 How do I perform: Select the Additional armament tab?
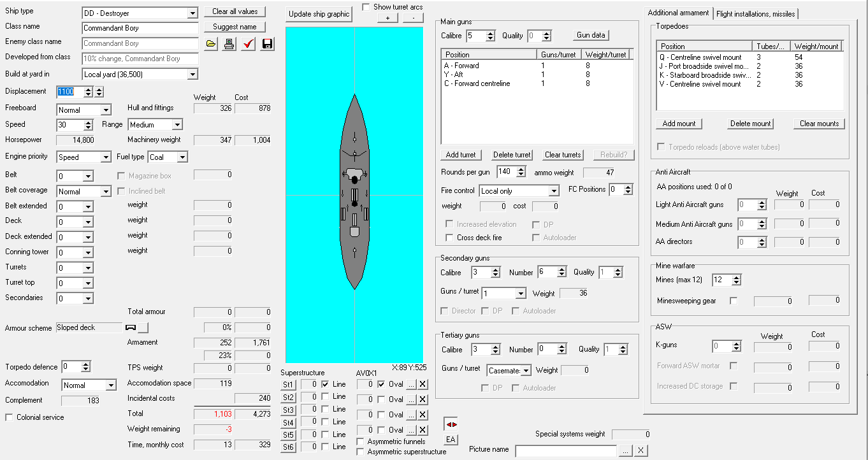678,13
